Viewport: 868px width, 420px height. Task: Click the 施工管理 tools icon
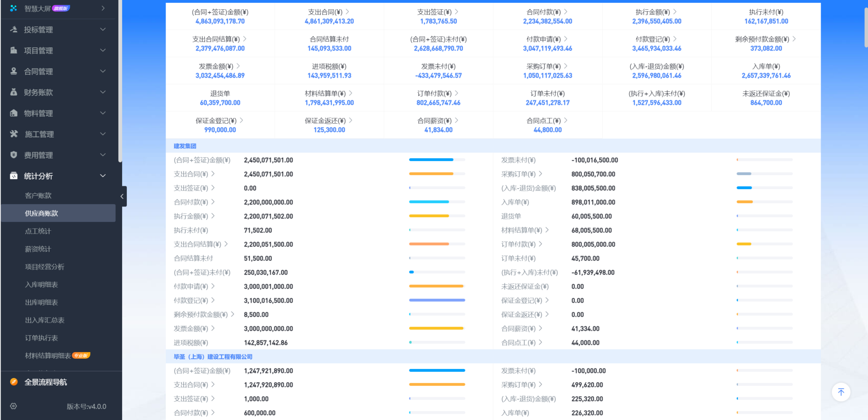(x=14, y=134)
